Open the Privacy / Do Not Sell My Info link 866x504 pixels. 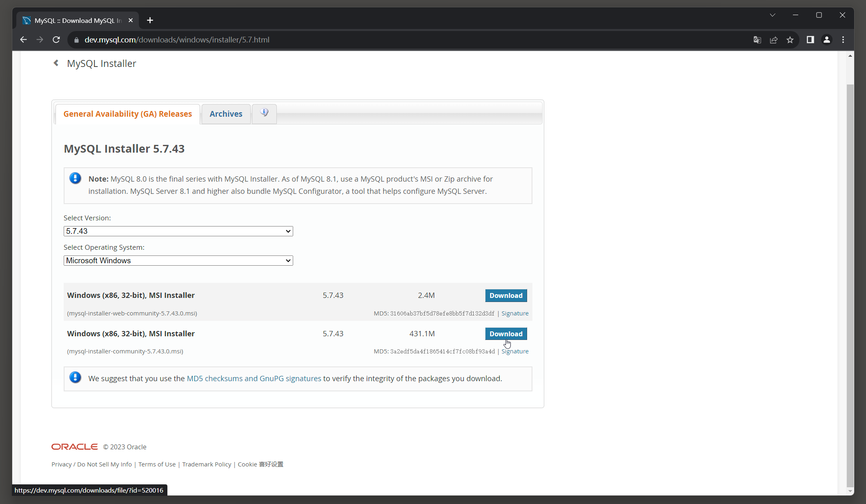click(x=91, y=464)
